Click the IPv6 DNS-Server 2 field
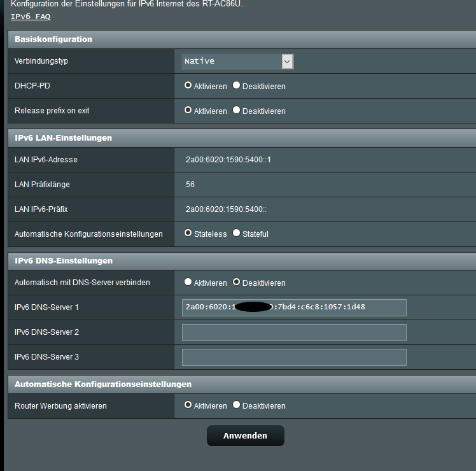476x471 pixels. click(294, 332)
